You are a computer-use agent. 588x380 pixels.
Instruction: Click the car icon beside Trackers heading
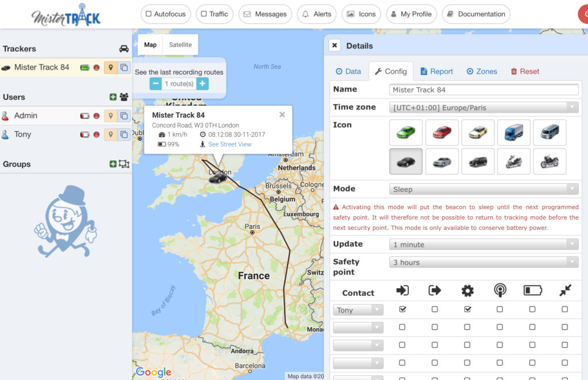(x=124, y=49)
